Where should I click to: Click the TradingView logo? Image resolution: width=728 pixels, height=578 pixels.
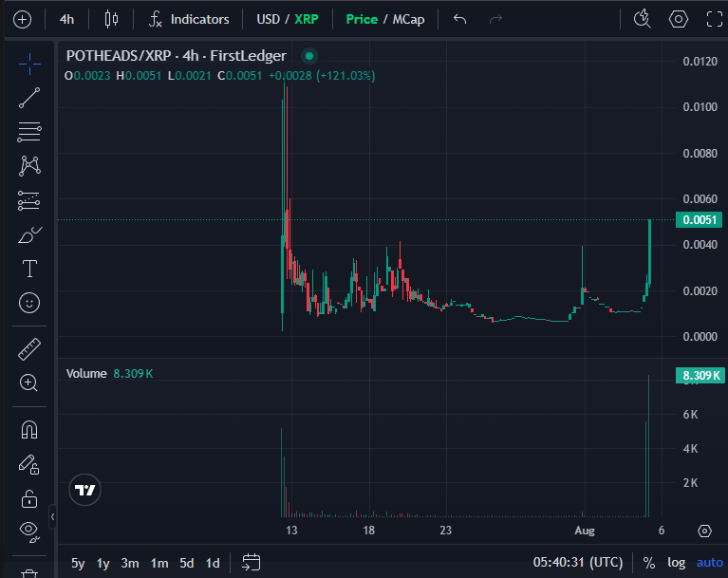85,490
